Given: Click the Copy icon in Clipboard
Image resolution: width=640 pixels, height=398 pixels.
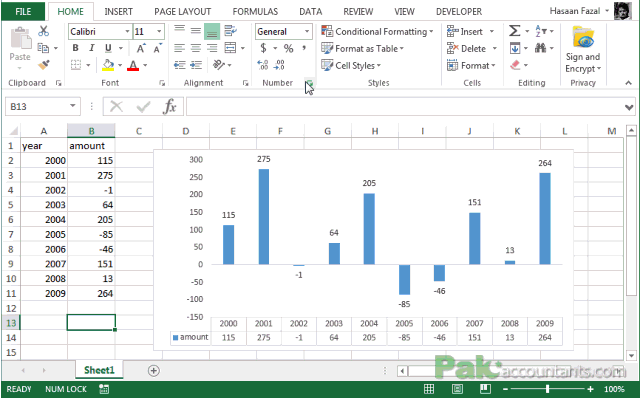Looking at the screenshot, I should pyautogui.click(x=43, y=48).
